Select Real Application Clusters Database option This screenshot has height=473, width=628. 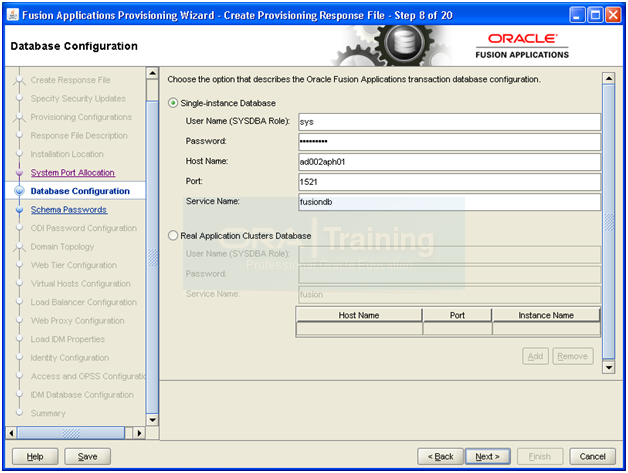point(173,235)
